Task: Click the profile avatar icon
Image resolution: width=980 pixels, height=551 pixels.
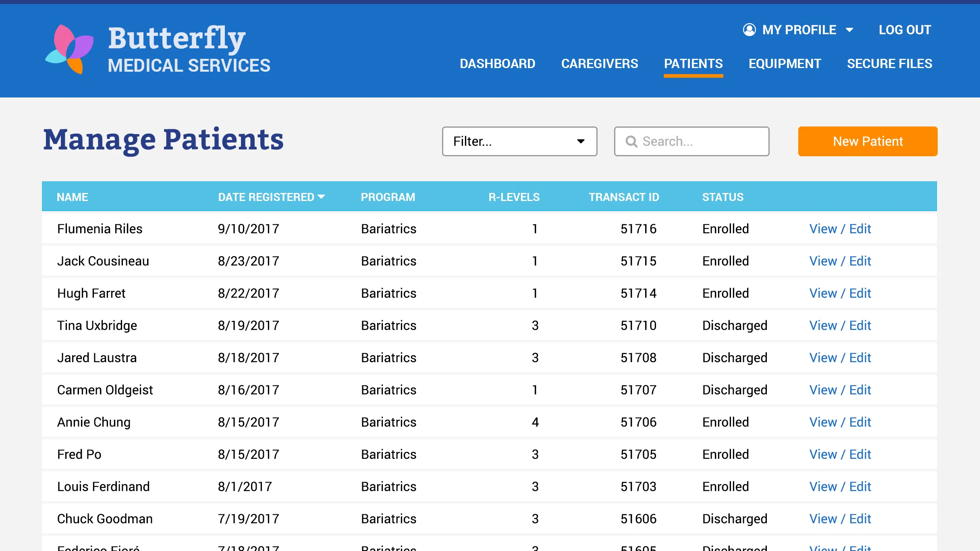Action: click(x=749, y=30)
